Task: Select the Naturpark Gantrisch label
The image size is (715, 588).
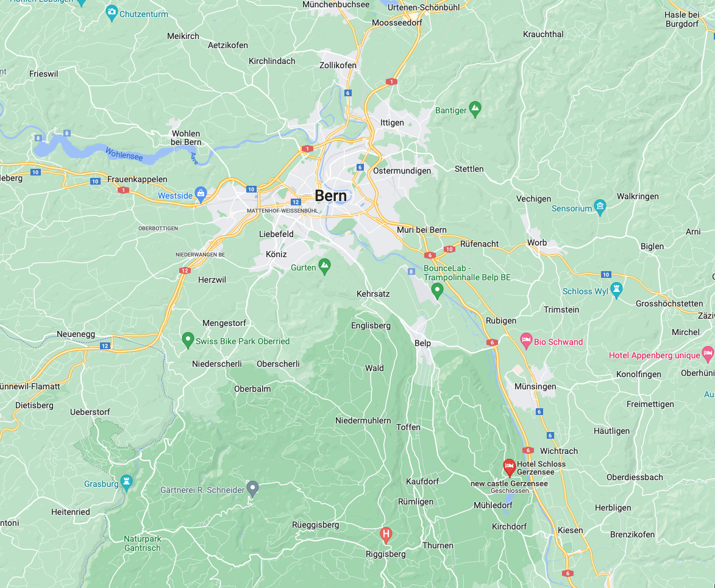Action: [x=143, y=544]
